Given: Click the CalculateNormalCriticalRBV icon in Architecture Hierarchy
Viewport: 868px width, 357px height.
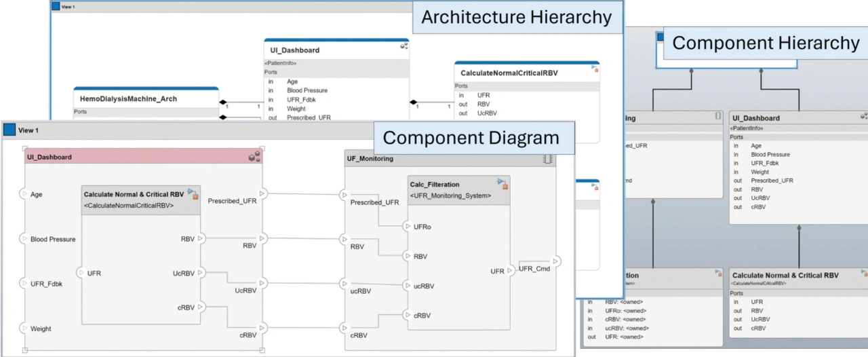Looking at the screenshot, I should (x=595, y=69).
